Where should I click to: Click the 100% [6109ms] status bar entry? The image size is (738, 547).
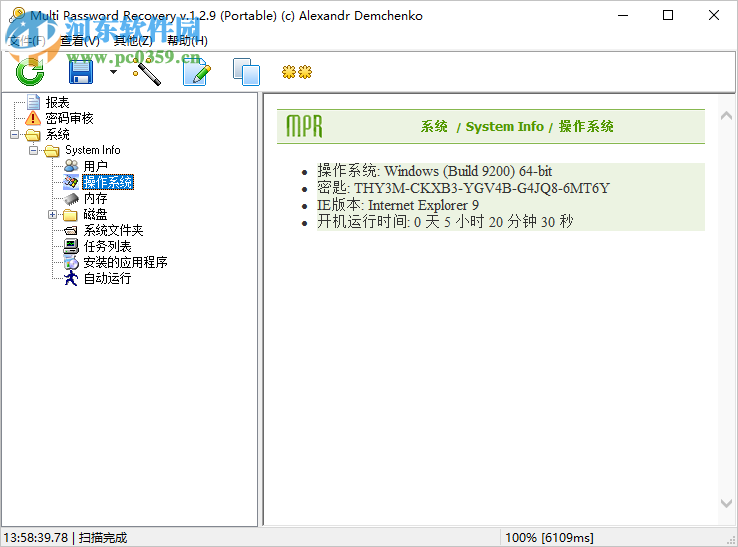[x=549, y=538]
